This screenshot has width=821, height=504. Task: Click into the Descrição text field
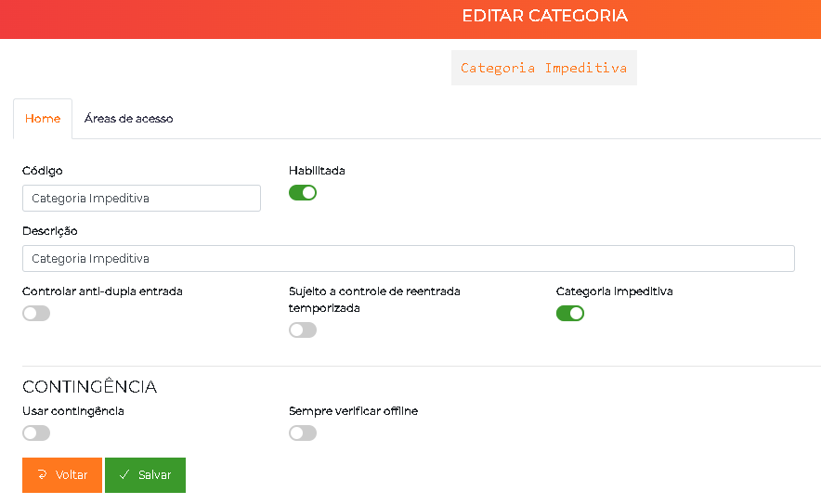(409, 259)
